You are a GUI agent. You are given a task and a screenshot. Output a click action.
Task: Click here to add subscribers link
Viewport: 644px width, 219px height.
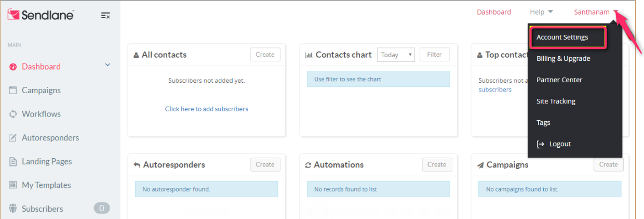click(x=207, y=109)
